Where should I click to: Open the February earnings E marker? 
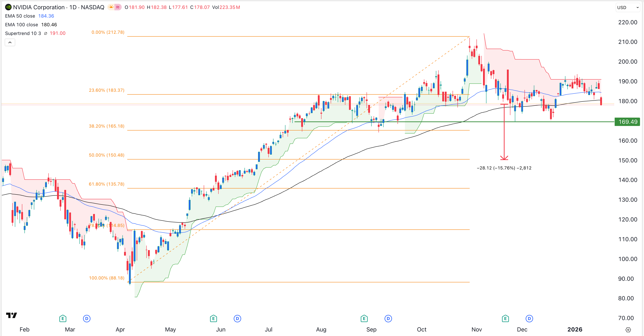click(x=62, y=318)
